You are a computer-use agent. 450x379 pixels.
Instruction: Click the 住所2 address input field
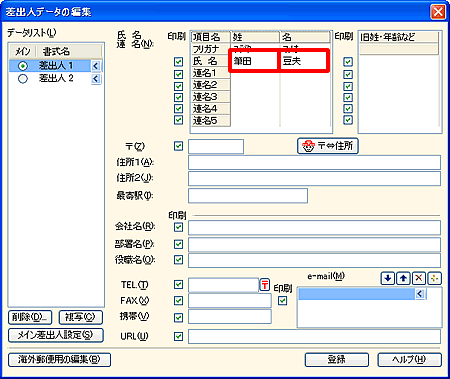coord(314,178)
